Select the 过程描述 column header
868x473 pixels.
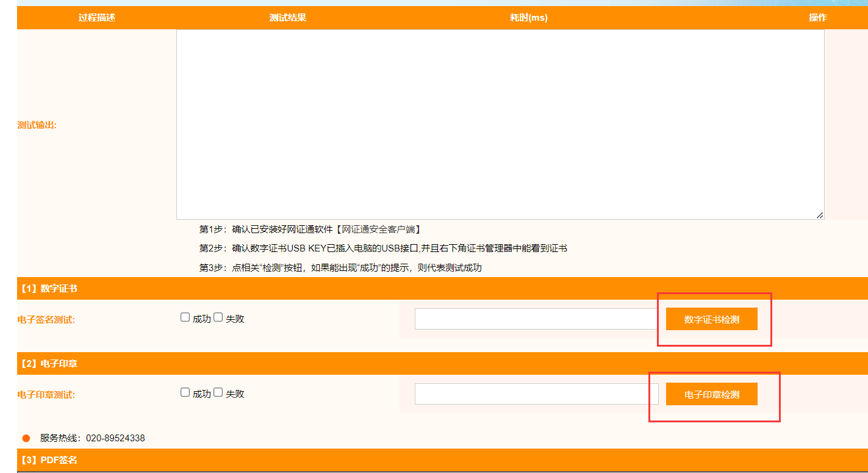[97, 18]
